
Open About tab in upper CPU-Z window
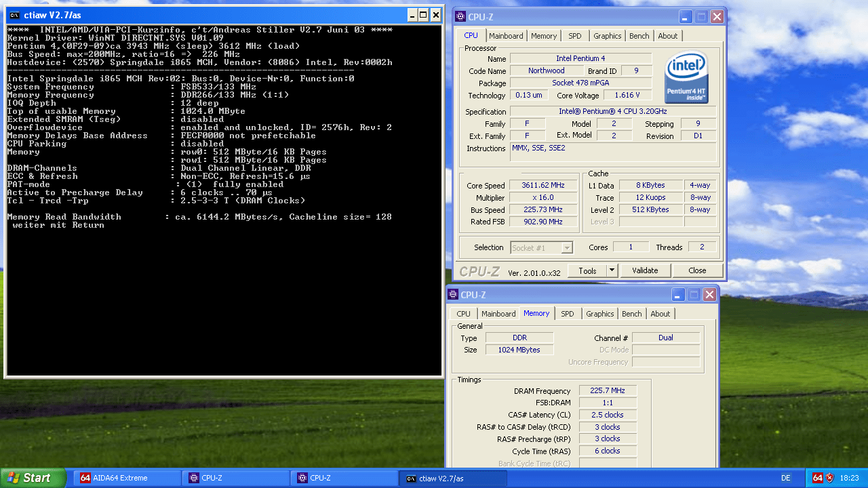point(667,36)
